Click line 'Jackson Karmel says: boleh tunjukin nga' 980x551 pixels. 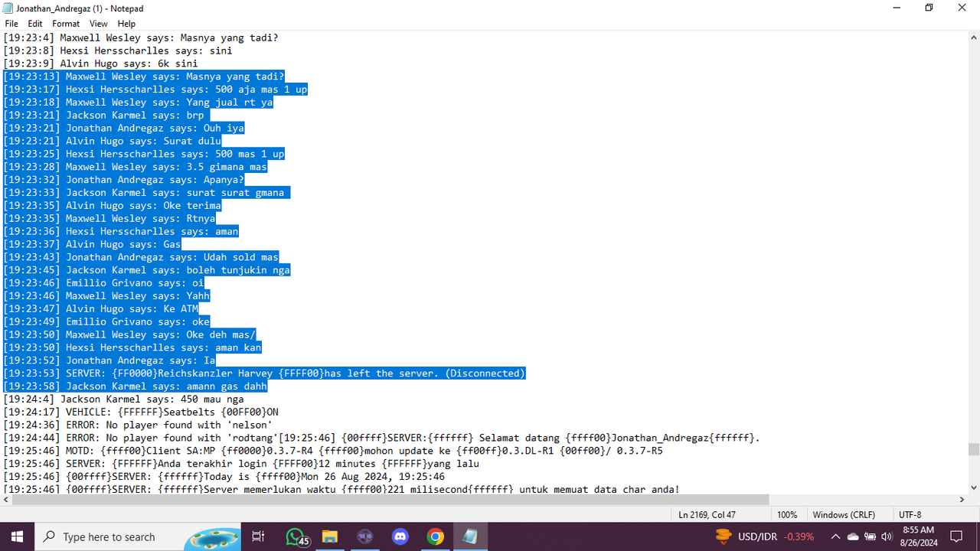coord(147,270)
